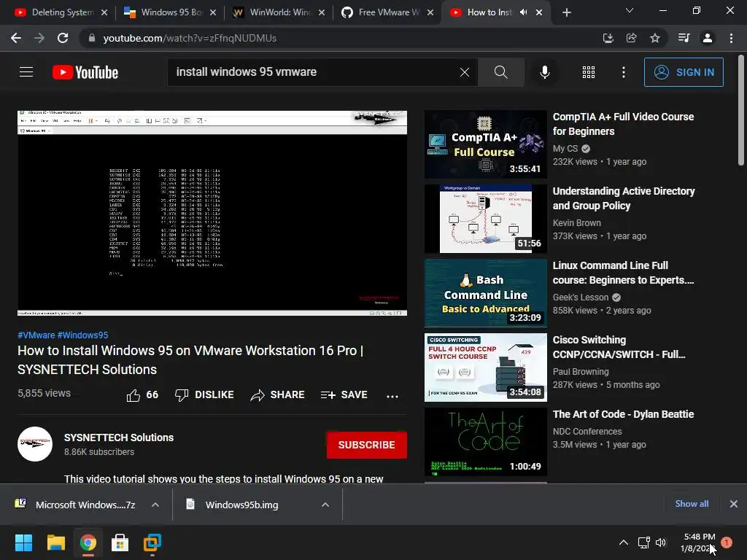Screen dimensions: 747x560
Task: Open File Explorer from the taskbar
Action: tap(55, 542)
